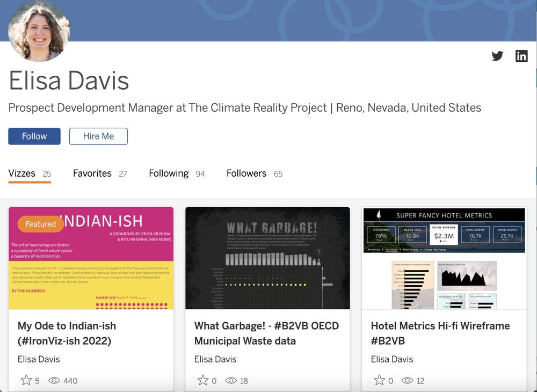Click the views eye icon showing 18

click(x=231, y=380)
